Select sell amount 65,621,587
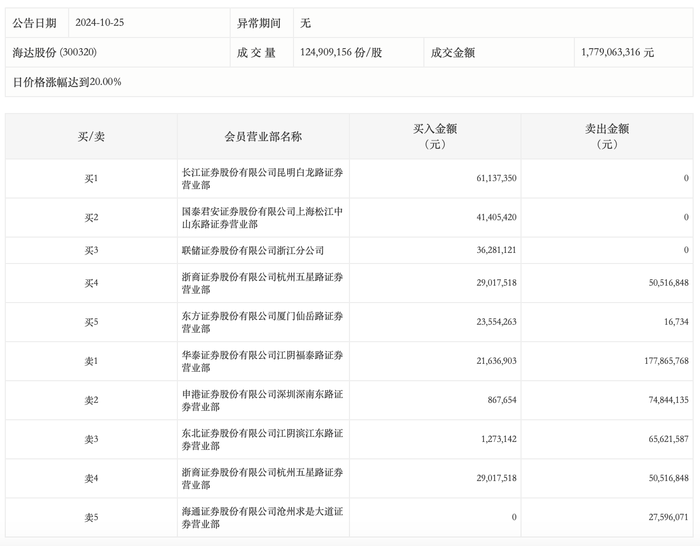Viewport: 700px width, 546px height. point(669,439)
